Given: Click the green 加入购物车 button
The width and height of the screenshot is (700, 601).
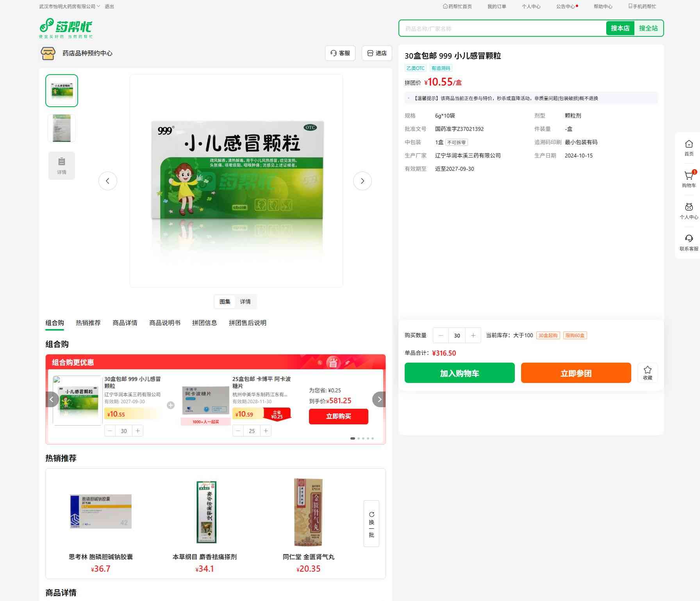Looking at the screenshot, I should coord(459,373).
